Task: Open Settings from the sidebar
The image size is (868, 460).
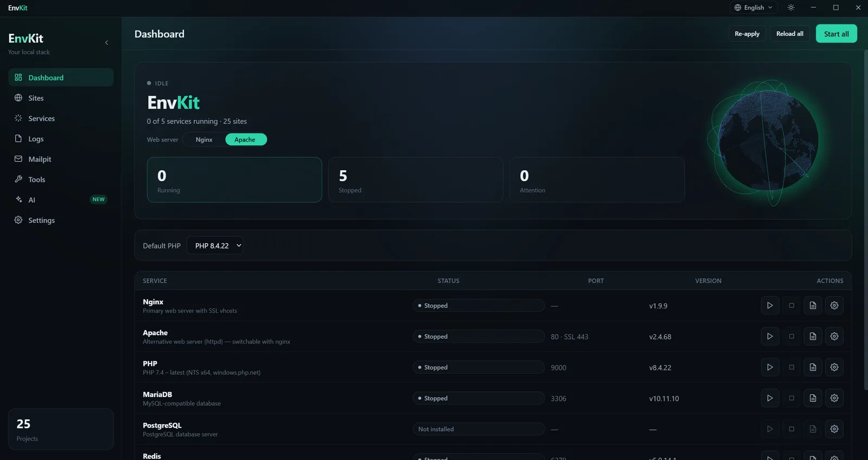Action: pos(61,220)
